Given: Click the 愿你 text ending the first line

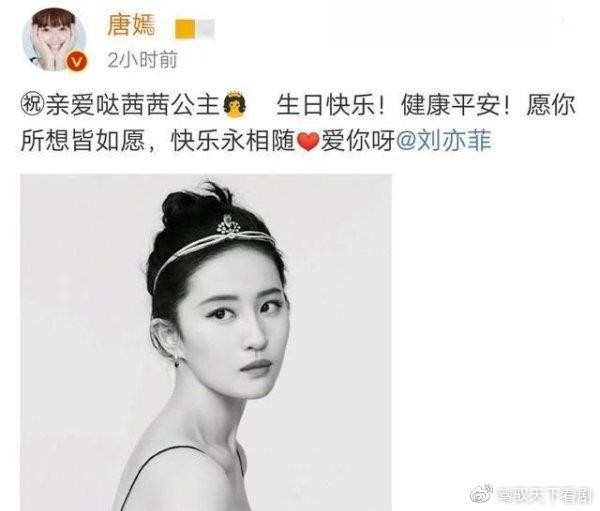Looking at the screenshot, I should [551, 105].
